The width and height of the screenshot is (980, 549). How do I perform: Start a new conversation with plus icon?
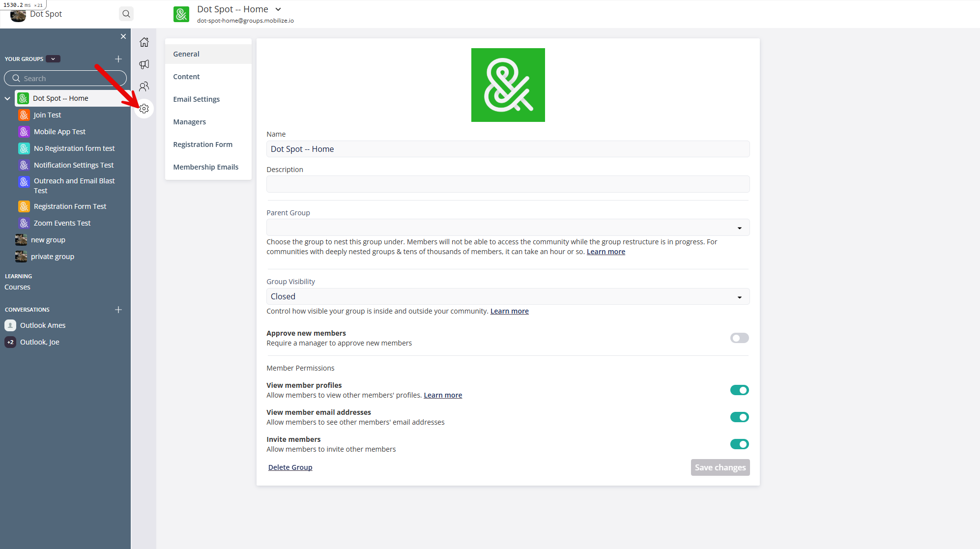click(x=118, y=310)
